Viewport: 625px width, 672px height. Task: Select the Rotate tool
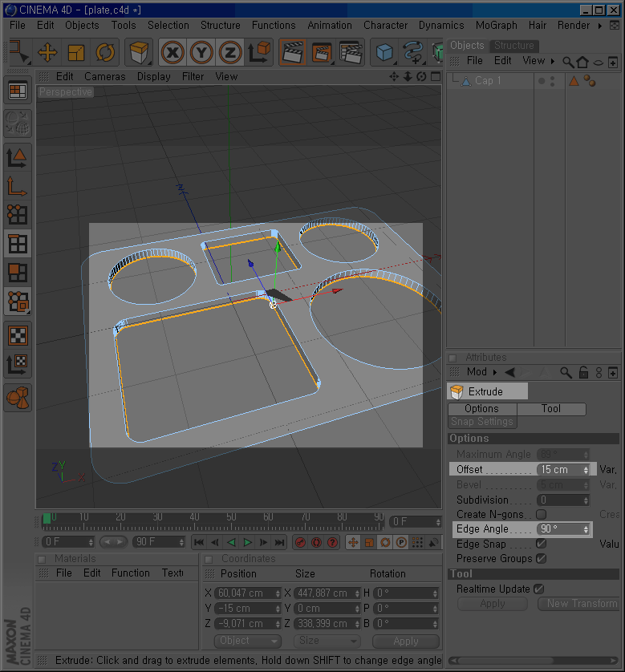(105, 53)
